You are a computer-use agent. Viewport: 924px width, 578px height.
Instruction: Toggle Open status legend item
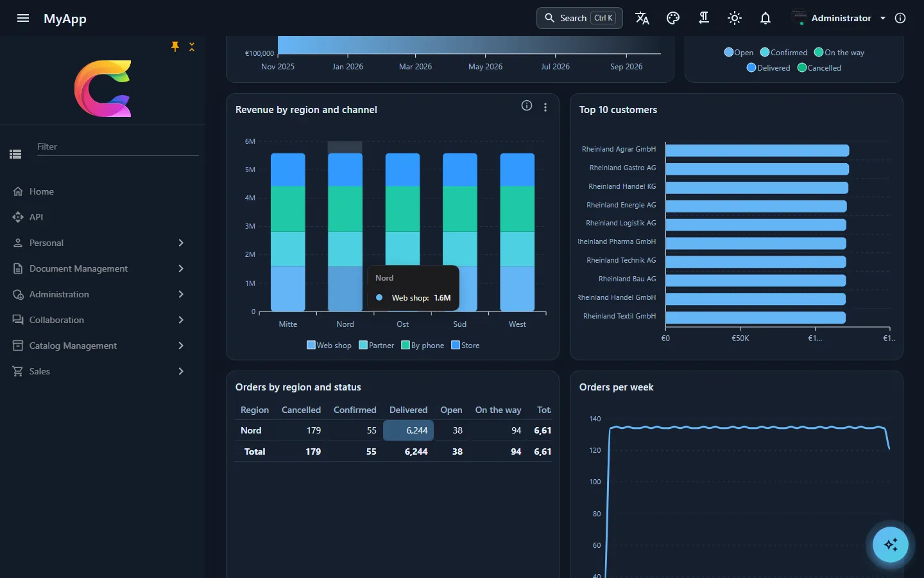pos(739,53)
